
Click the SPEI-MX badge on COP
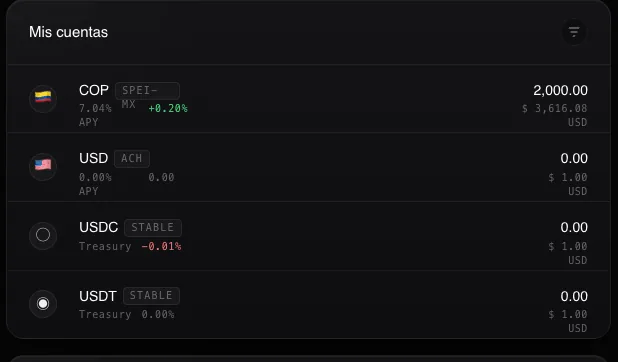point(147,91)
